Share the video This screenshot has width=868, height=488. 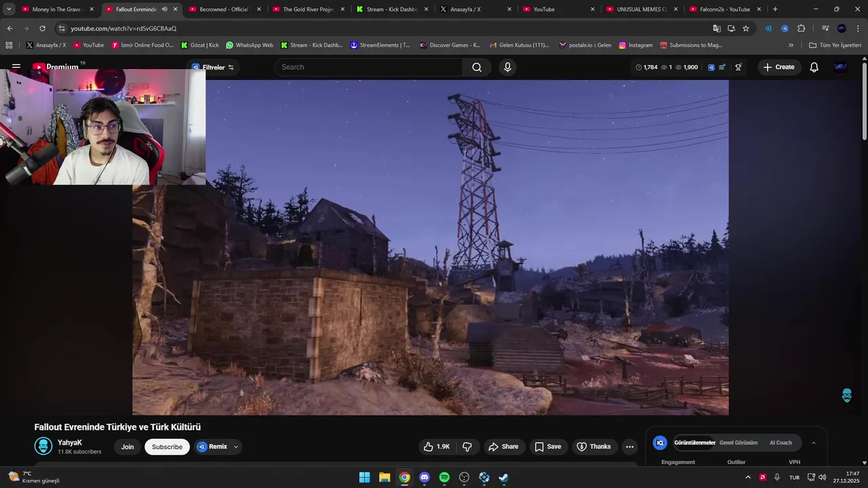click(503, 447)
